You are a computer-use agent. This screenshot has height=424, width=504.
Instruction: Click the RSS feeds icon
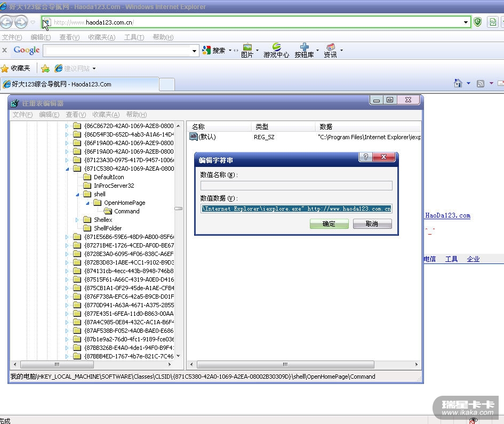[x=481, y=84]
